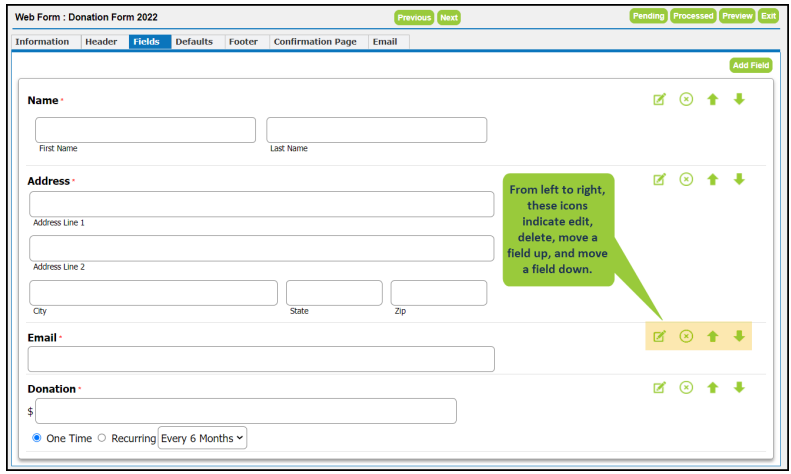
Task: Click into the Last Name input
Action: point(377,130)
